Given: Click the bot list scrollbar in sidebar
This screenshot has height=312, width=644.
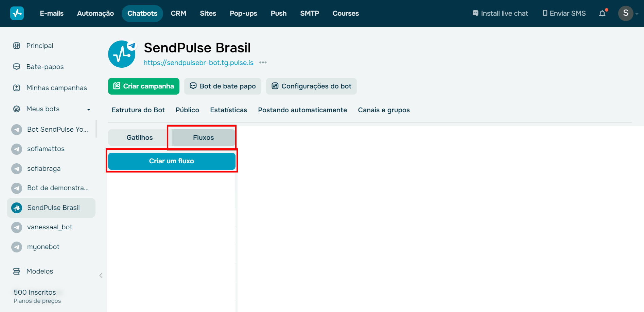Looking at the screenshot, I should (x=97, y=129).
